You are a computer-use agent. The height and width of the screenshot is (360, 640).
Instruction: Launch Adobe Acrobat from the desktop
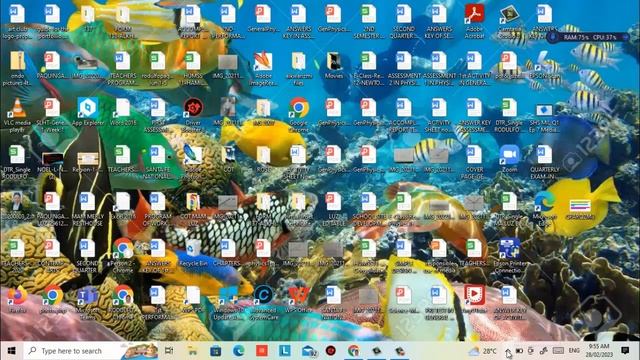click(474, 22)
